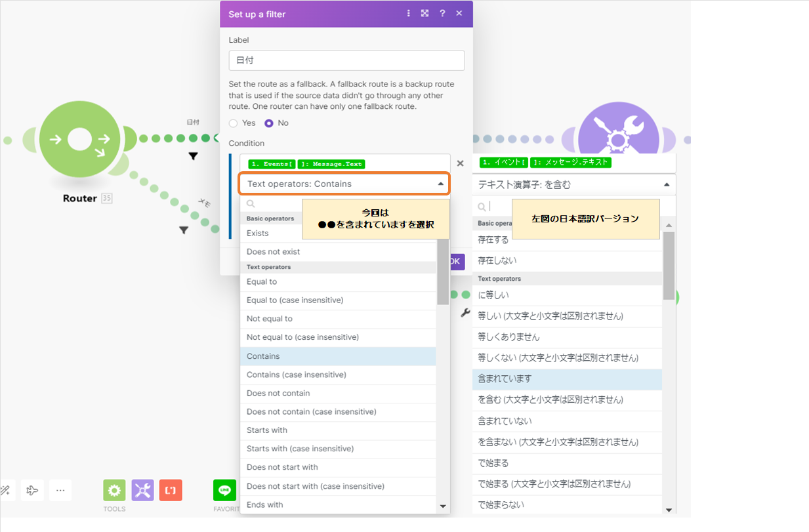Open the テキスト演算子: を含む dropdown
809x532 pixels.
click(x=574, y=185)
